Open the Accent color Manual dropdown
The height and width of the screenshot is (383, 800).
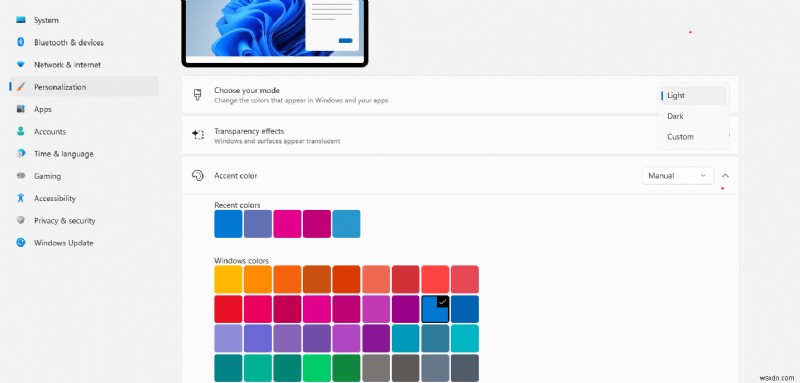click(x=677, y=175)
